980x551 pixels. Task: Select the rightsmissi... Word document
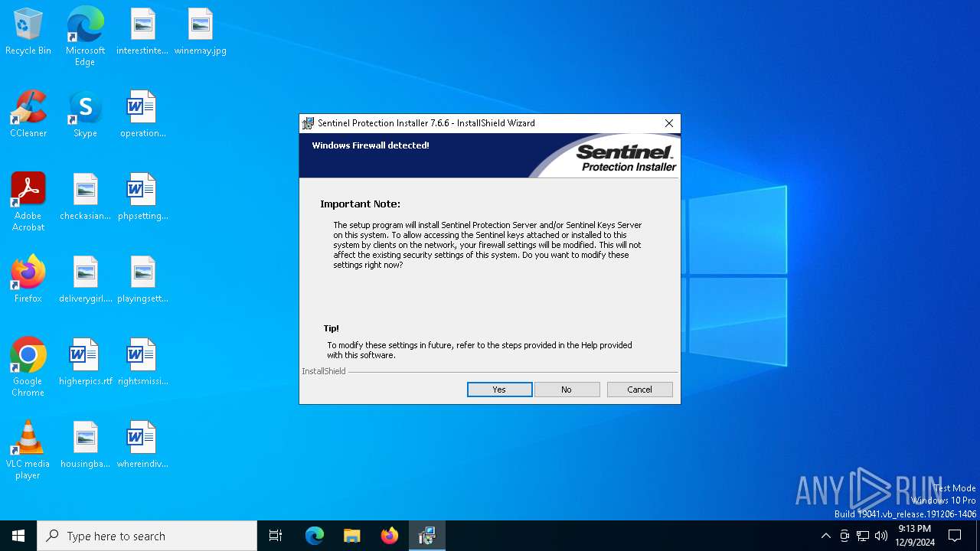[x=142, y=362]
